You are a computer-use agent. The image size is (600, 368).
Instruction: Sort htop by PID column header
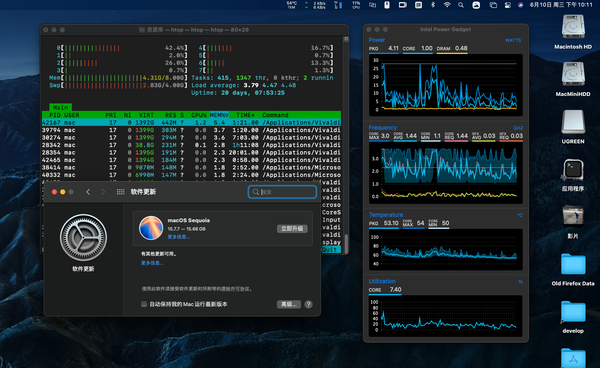click(55, 115)
